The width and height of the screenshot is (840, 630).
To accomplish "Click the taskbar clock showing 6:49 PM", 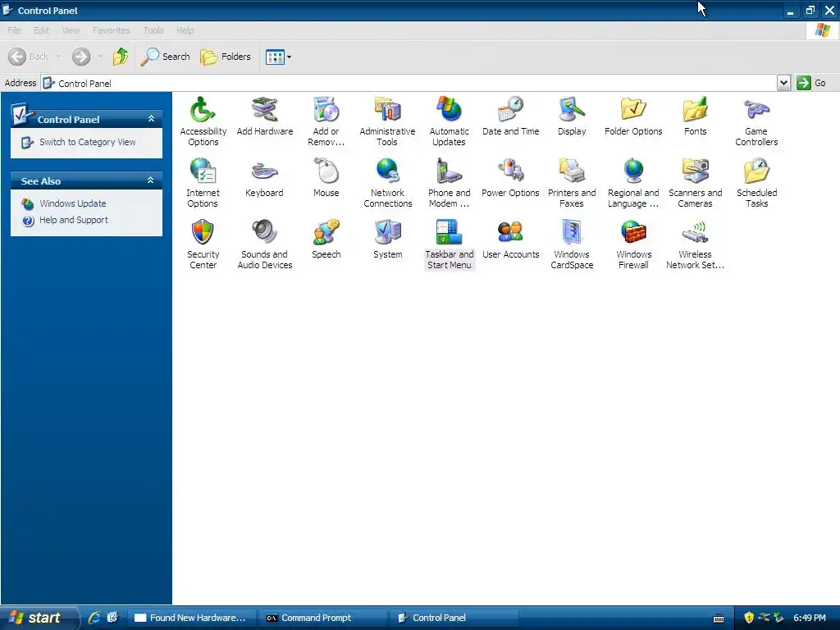I will tap(810, 618).
